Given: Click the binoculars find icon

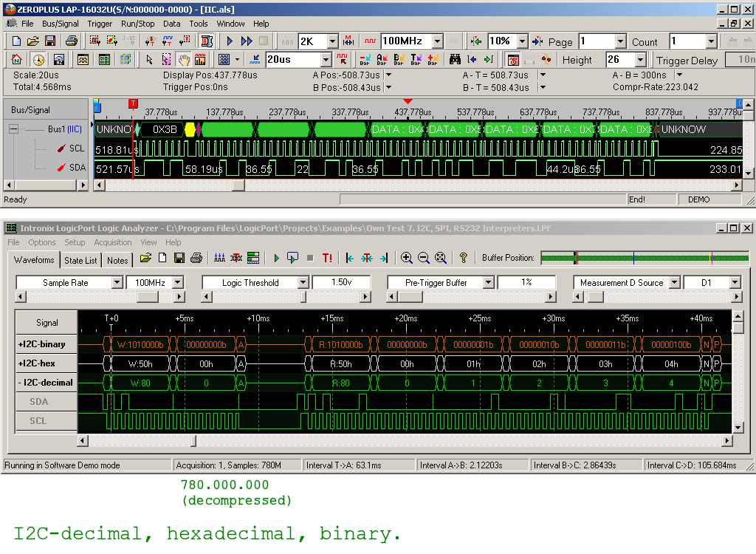Looking at the screenshot, I should pyautogui.click(x=455, y=60).
